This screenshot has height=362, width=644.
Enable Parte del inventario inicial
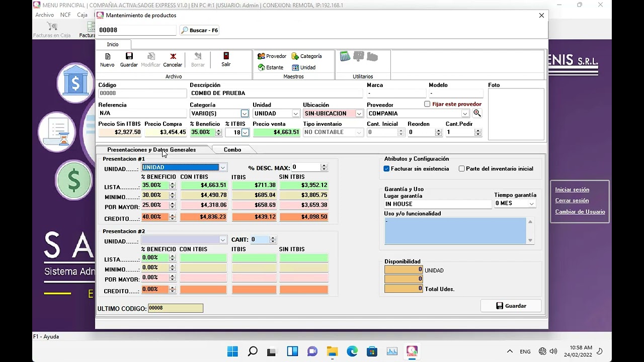click(x=461, y=169)
